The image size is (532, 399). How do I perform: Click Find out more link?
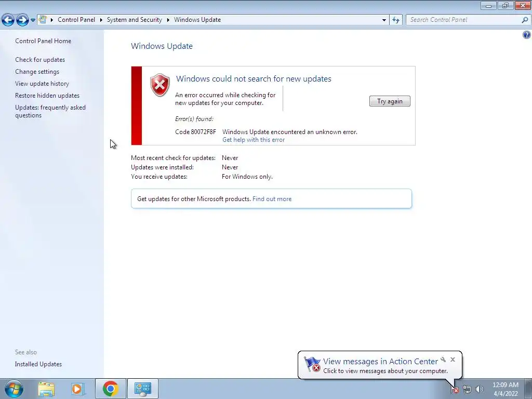(272, 199)
